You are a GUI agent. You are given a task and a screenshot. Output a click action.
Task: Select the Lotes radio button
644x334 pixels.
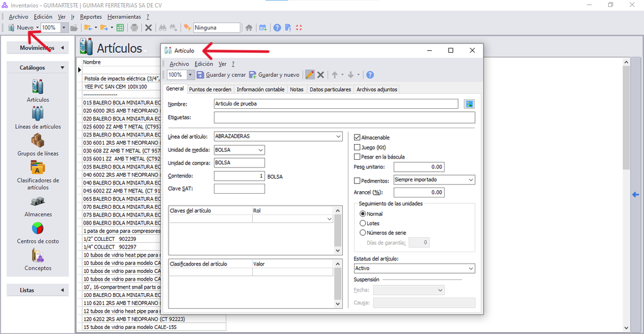[x=363, y=223]
